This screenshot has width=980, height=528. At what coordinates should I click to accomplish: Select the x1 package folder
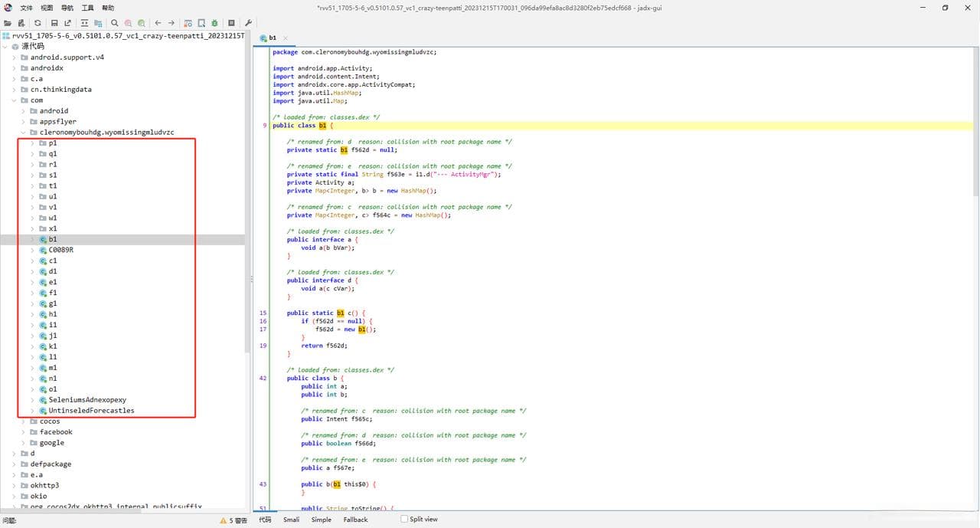pos(53,228)
